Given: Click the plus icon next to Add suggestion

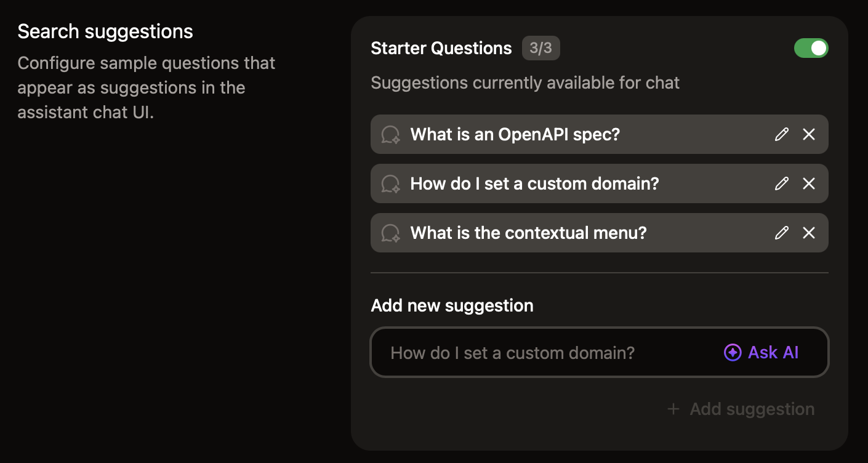Looking at the screenshot, I should click(x=673, y=409).
